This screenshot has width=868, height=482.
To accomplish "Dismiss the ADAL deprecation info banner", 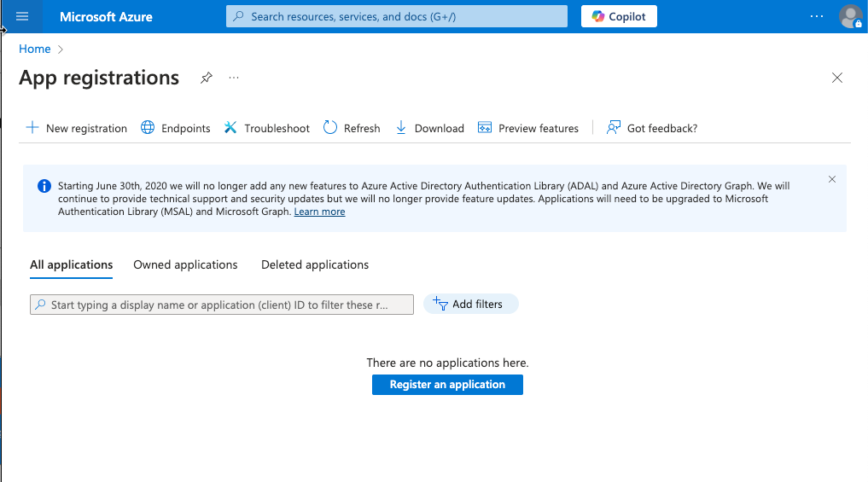I will point(832,179).
